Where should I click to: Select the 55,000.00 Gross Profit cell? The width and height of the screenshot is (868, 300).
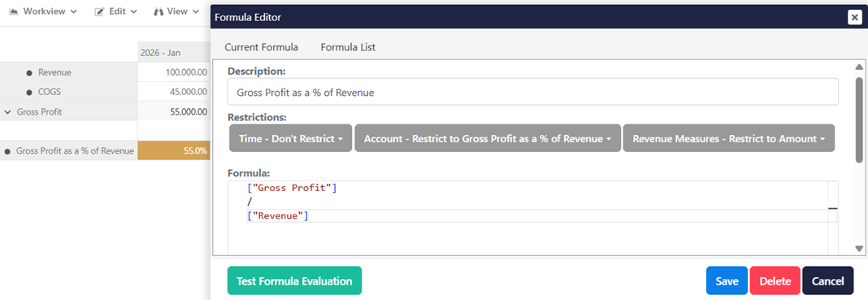[x=174, y=112]
